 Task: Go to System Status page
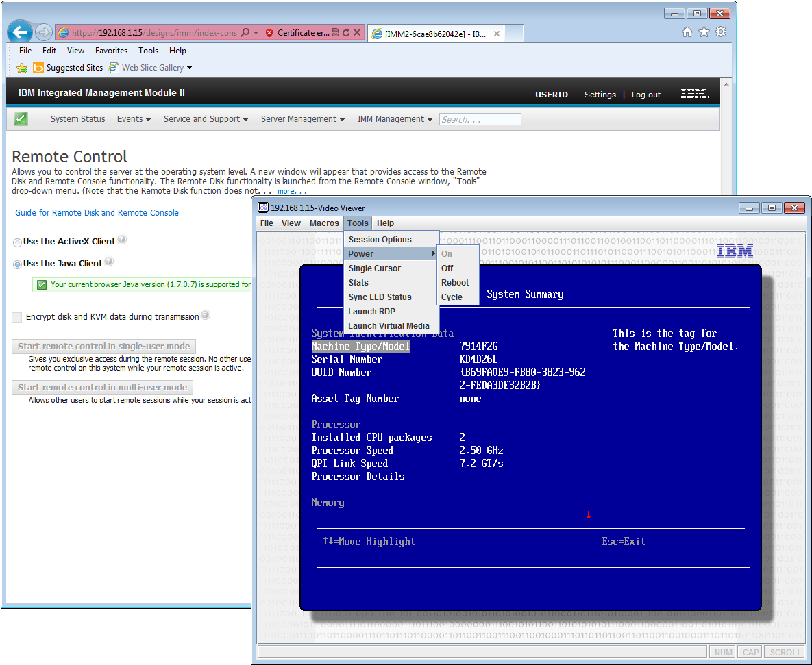coord(77,119)
